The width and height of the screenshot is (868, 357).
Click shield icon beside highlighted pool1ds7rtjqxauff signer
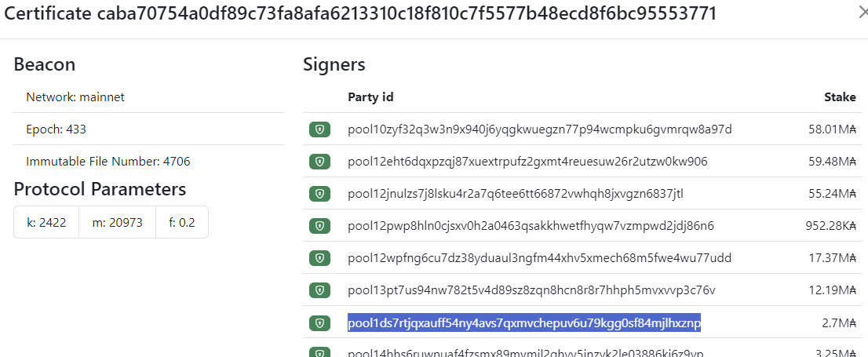point(319,322)
